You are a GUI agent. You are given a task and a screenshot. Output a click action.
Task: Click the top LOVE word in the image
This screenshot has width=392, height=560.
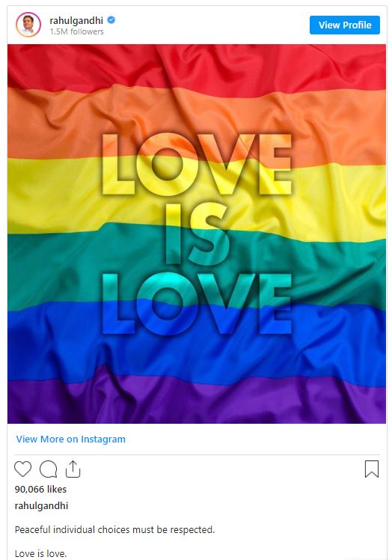point(197,164)
